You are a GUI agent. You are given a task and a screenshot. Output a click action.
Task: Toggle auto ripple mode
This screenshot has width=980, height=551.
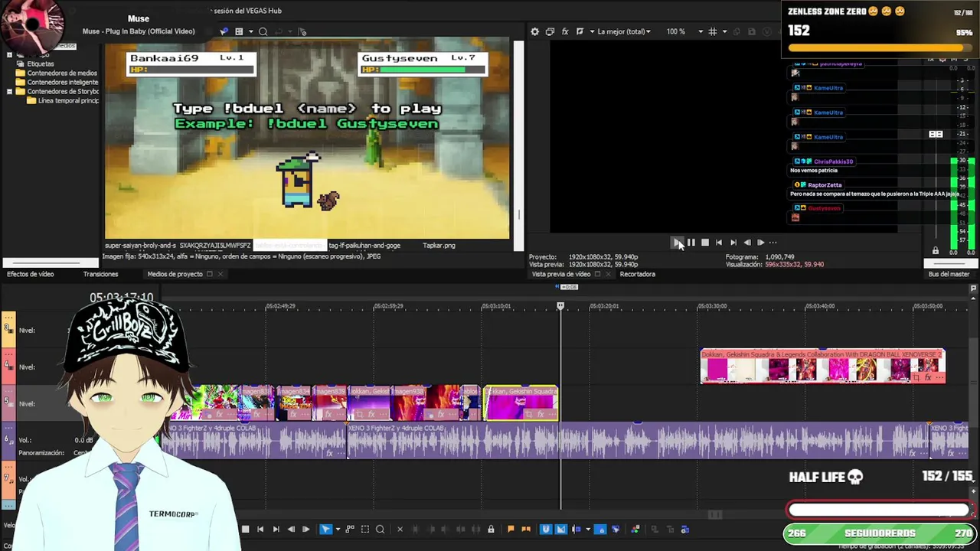click(x=577, y=529)
